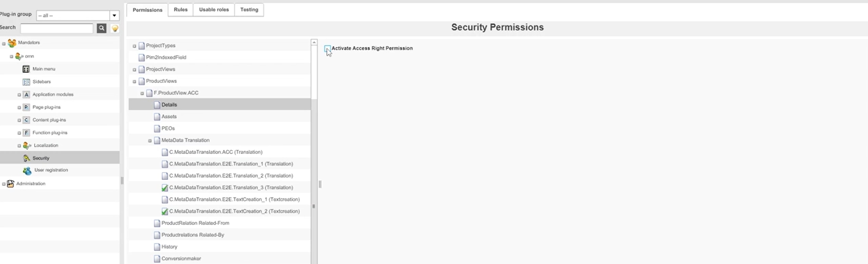This screenshot has width=868, height=264.
Task: Click the Localization icon
Action: pos(27,146)
